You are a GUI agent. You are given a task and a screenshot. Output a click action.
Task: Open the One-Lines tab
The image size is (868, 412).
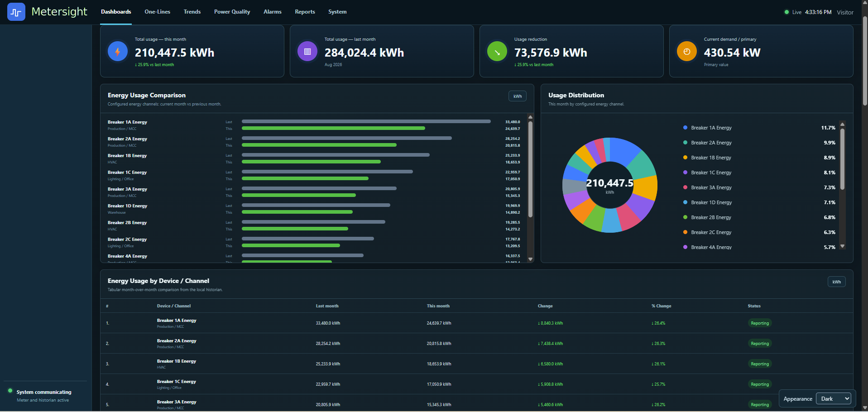point(158,12)
